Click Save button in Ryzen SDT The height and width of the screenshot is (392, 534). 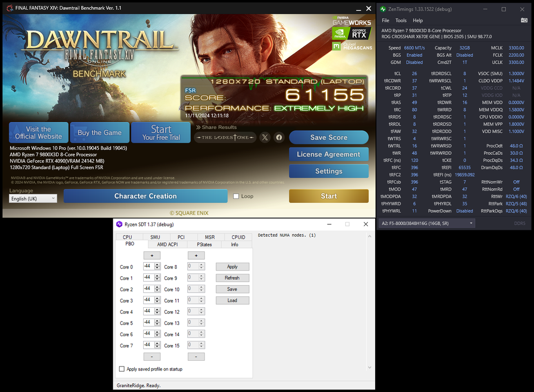click(x=232, y=289)
